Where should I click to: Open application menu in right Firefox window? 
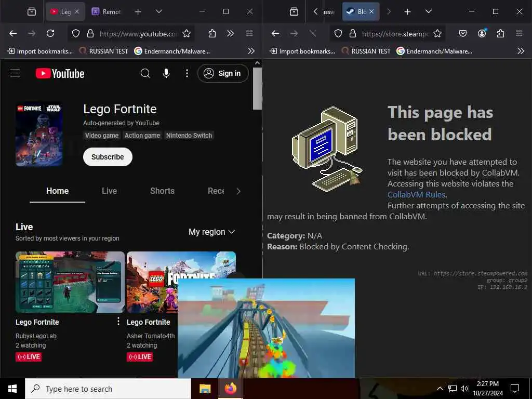(519, 33)
